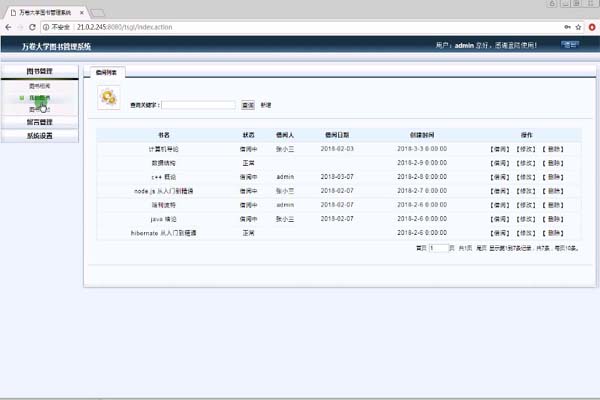
Task: Click the browser back arrow
Action: (9, 27)
